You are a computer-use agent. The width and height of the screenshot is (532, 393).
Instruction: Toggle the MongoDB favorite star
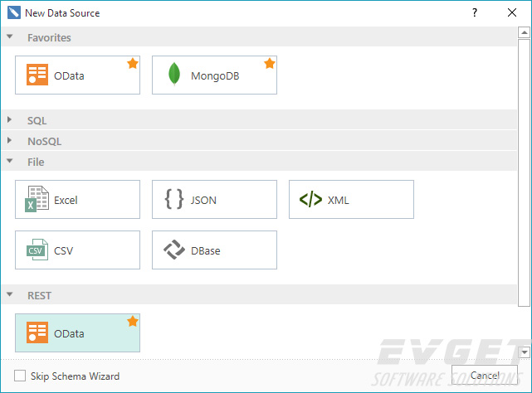[270, 63]
